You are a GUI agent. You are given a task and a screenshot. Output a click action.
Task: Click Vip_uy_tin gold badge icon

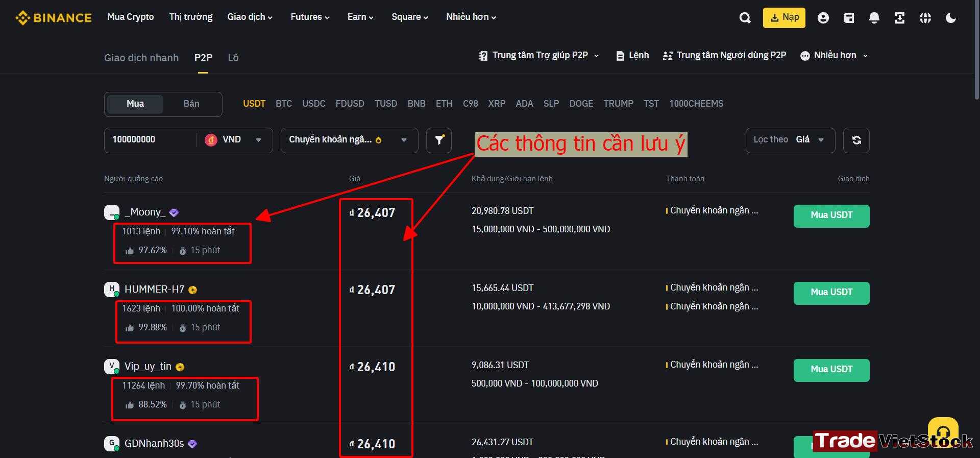coord(180,367)
